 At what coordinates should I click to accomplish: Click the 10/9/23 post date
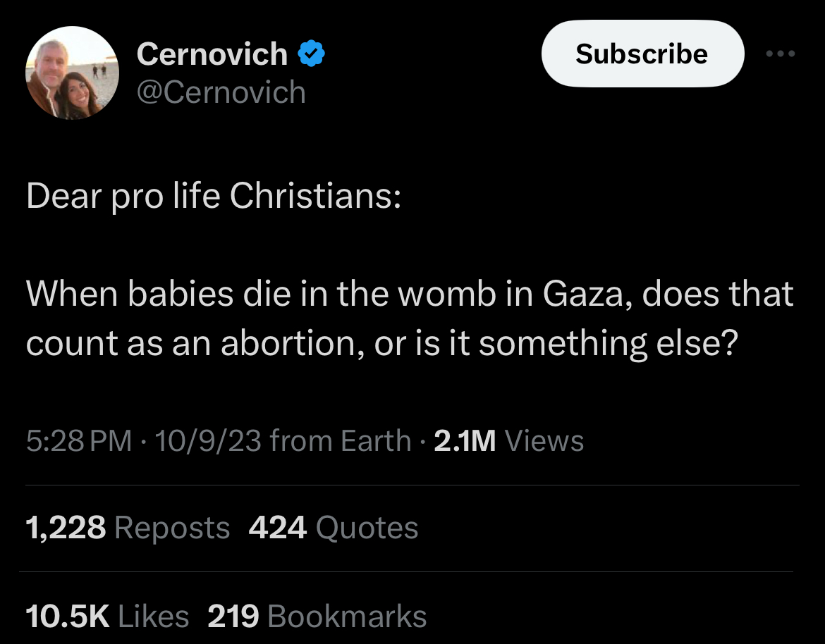pyautogui.click(x=208, y=440)
